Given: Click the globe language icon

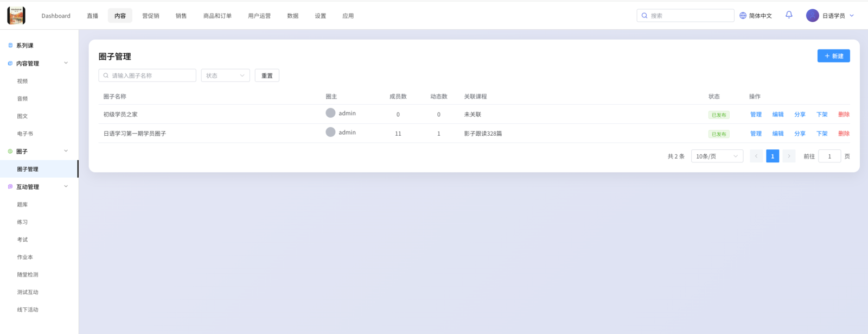Looking at the screenshot, I should [743, 16].
